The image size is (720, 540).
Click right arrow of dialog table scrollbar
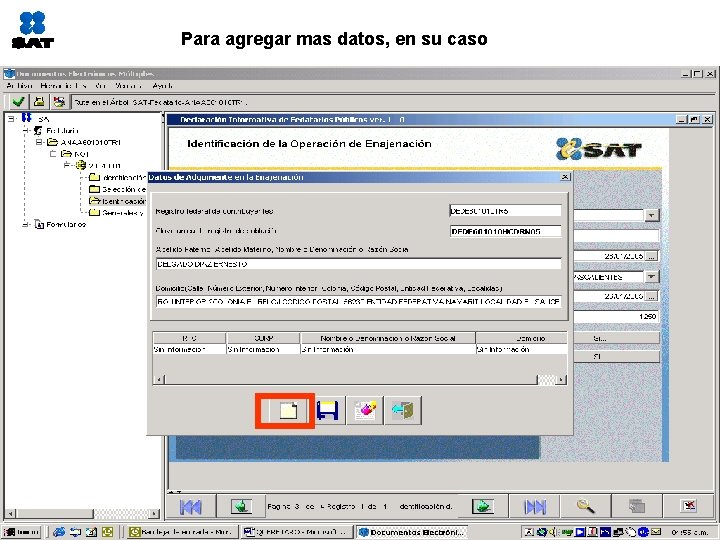point(561,380)
